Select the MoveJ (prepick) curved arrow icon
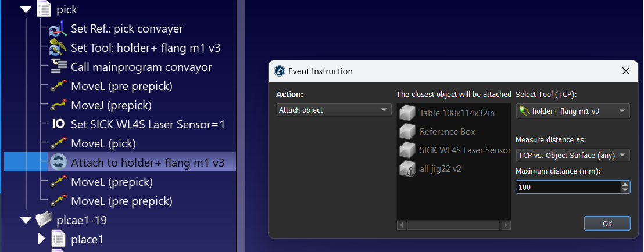 pyautogui.click(x=58, y=106)
